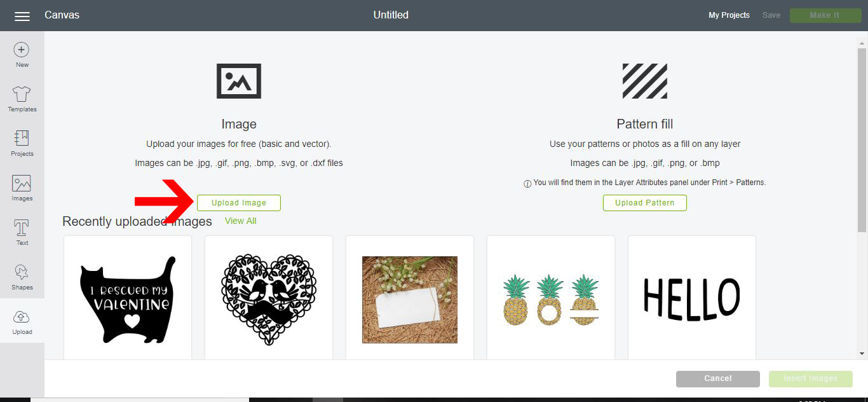Select the Text tool
Screen dimensions: 868x402
[x=22, y=233]
